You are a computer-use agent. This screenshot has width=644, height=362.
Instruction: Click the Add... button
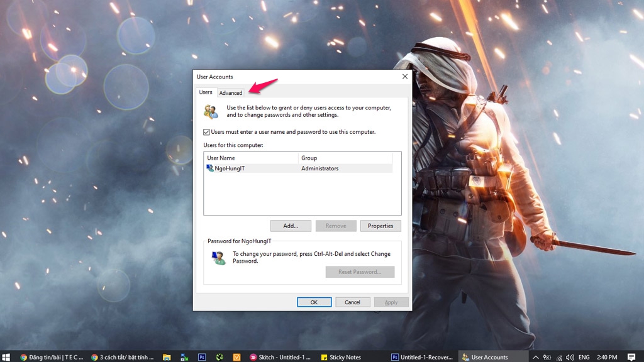tap(291, 226)
